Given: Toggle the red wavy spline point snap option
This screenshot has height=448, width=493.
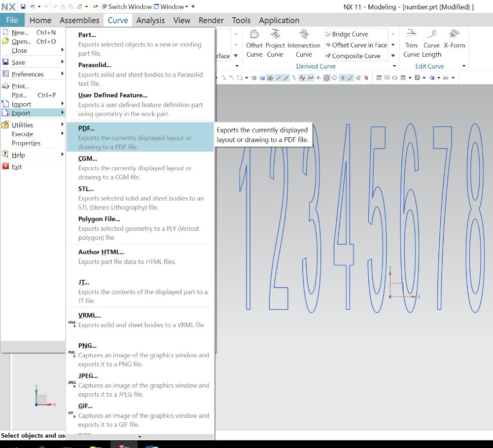Looking at the screenshot, I should click(x=311, y=77).
